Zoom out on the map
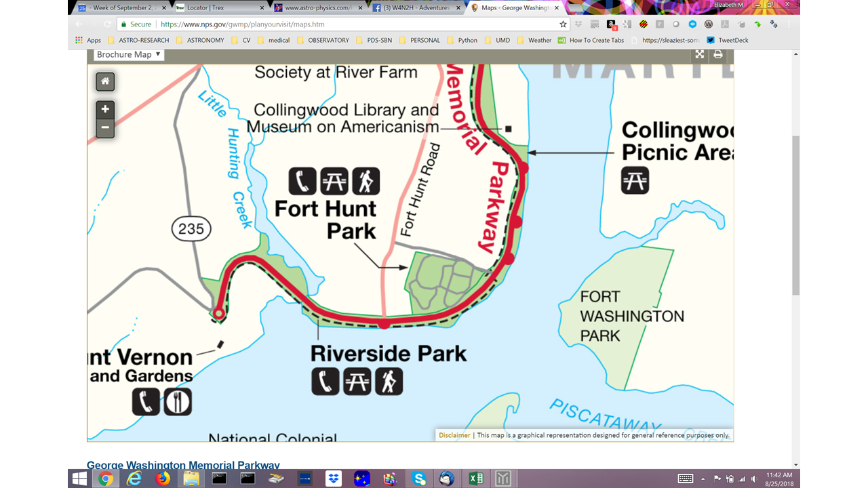868x488 pixels. (x=105, y=127)
